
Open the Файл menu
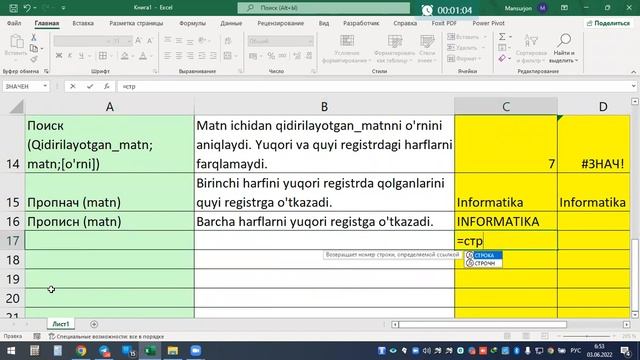tap(14, 23)
